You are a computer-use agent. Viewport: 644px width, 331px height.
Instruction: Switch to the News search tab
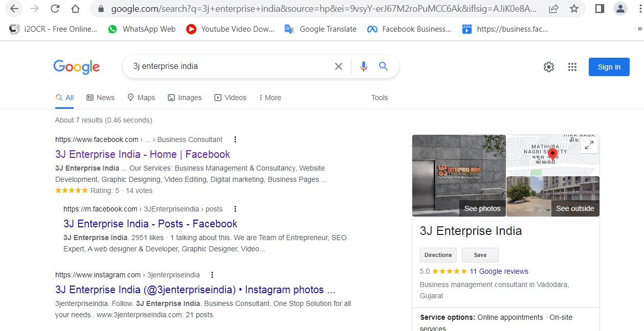click(x=100, y=98)
